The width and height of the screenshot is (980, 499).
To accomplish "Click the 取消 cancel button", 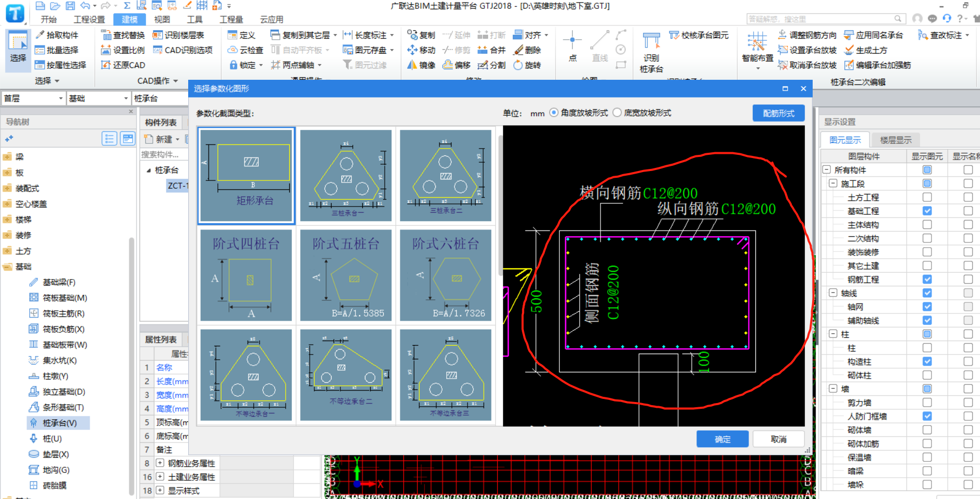I will [x=779, y=439].
